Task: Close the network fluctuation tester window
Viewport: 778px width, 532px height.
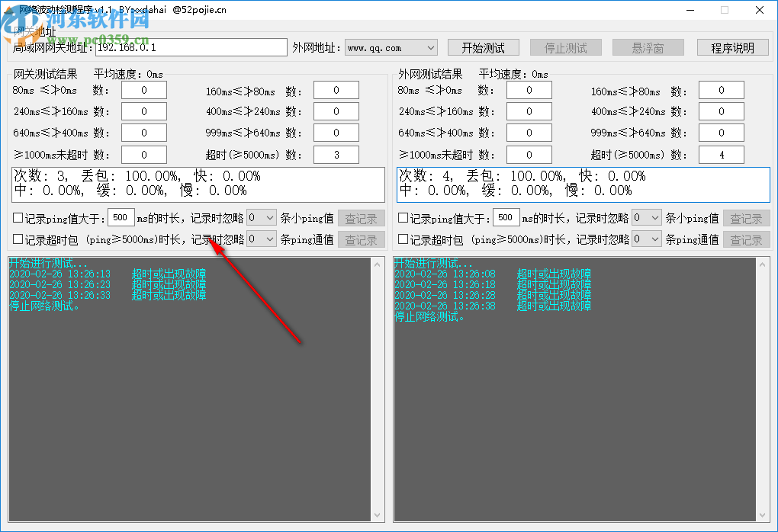Action: (x=759, y=10)
